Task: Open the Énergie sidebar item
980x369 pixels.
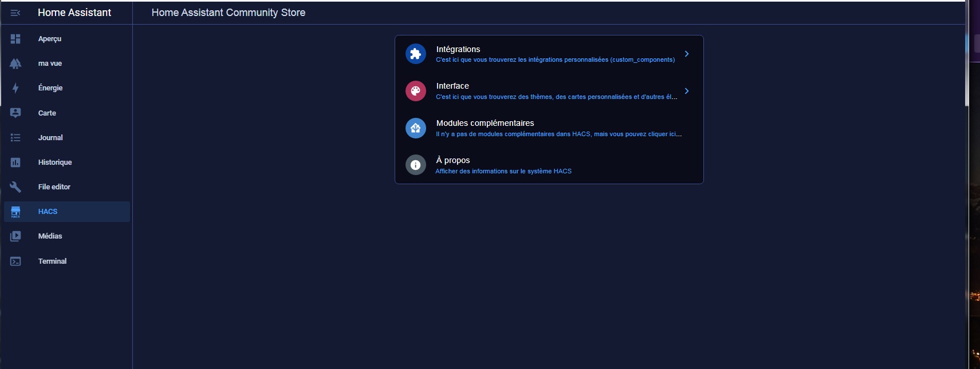Action: click(67, 88)
